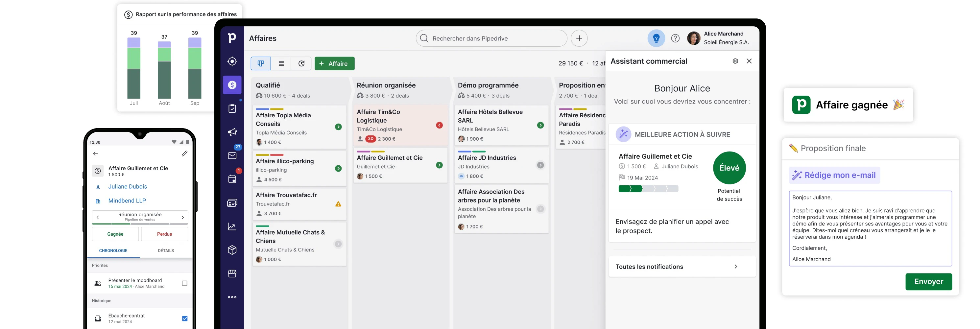
Task: Uncheck the Ébauche-contrat checkbox
Action: click(x=184, y=319)
